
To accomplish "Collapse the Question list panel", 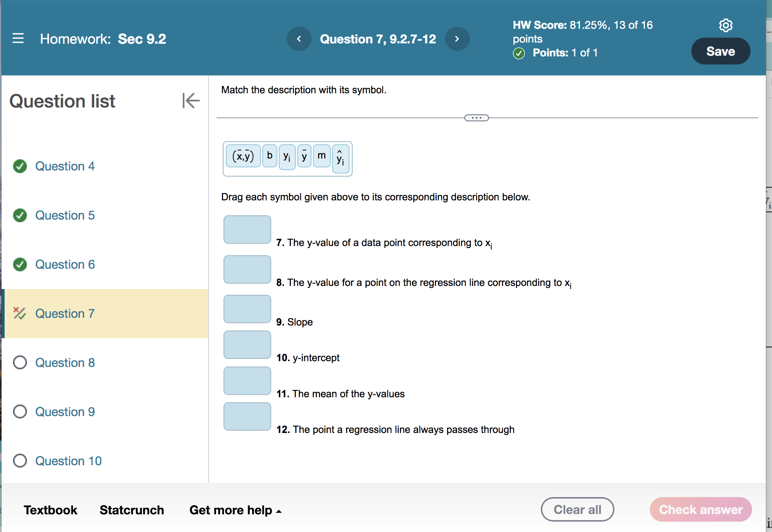I will coord(191,101).
